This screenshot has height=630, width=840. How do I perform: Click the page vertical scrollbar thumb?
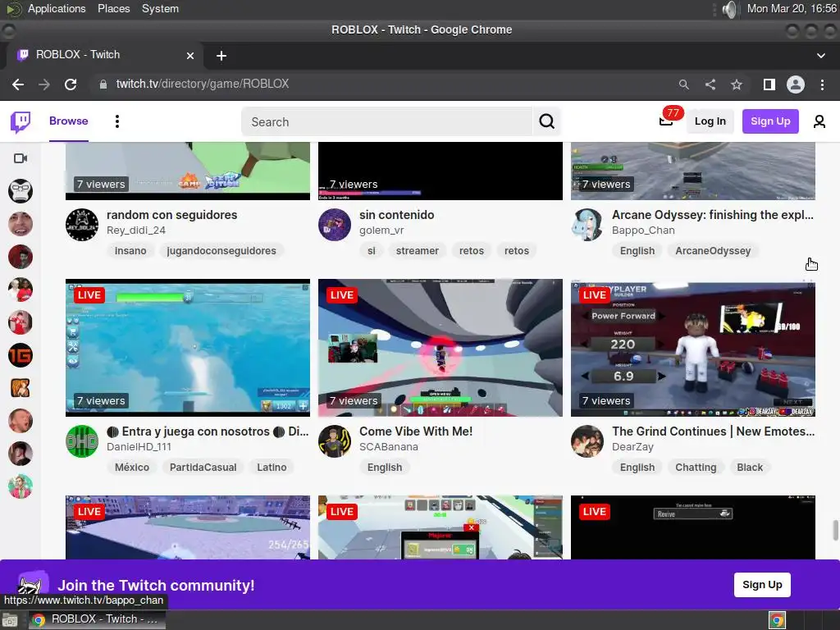834,531
